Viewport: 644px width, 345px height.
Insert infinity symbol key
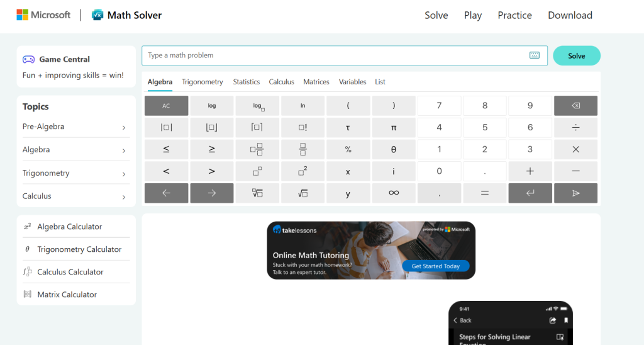point(394,193)
